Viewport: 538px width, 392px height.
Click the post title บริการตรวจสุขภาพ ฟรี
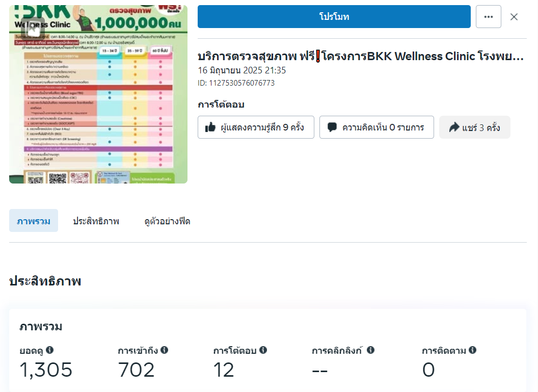click(361, 56)
